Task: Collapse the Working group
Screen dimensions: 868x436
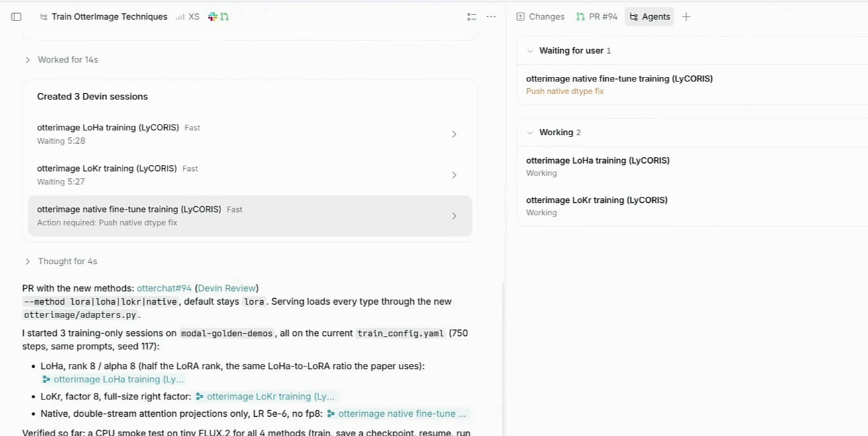Action: 530,133
